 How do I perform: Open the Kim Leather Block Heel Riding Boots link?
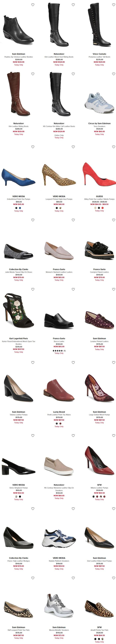tap(59, 57)
